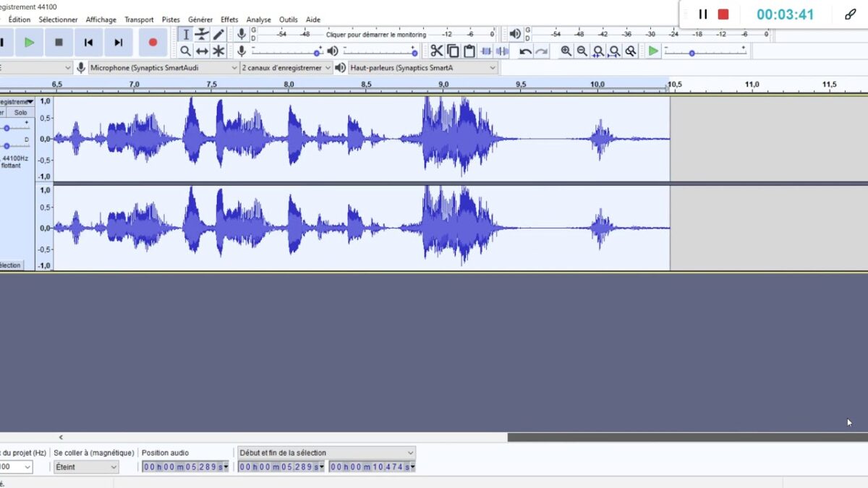The width and height of the screenshot is (868, 488).
Task: Adjust the track pan slider
Action: coord(14,145)
